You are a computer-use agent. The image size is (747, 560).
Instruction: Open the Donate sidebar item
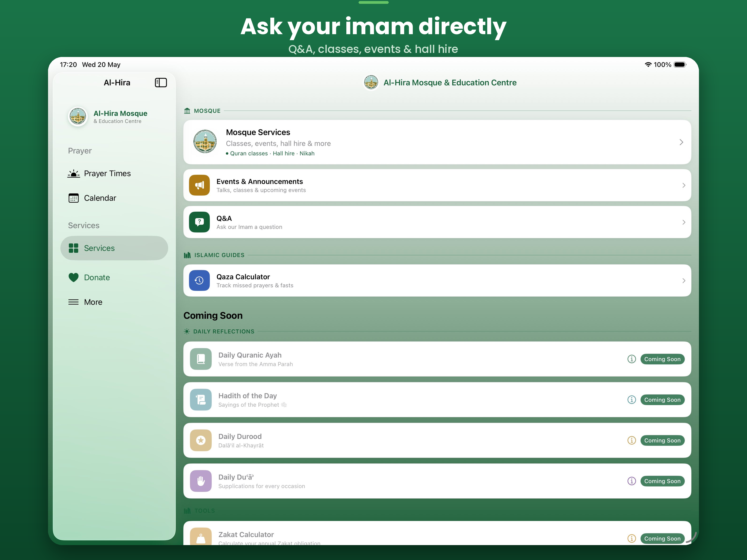[114, 278]
